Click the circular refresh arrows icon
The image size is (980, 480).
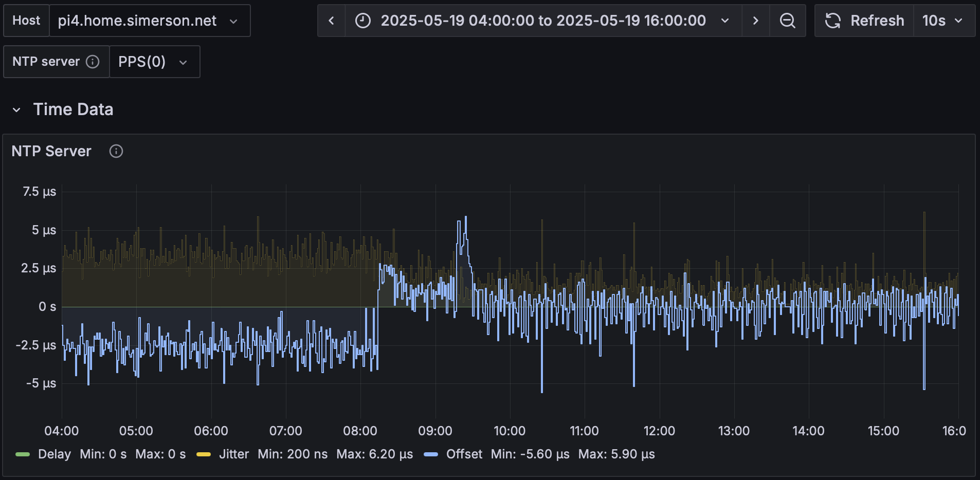(833, 21)
